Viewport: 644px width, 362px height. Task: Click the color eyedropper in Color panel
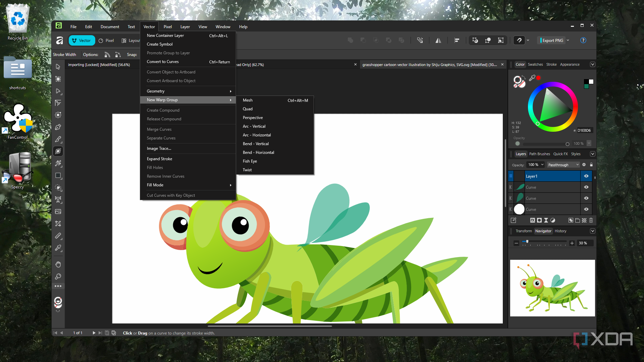pos(532,78)
